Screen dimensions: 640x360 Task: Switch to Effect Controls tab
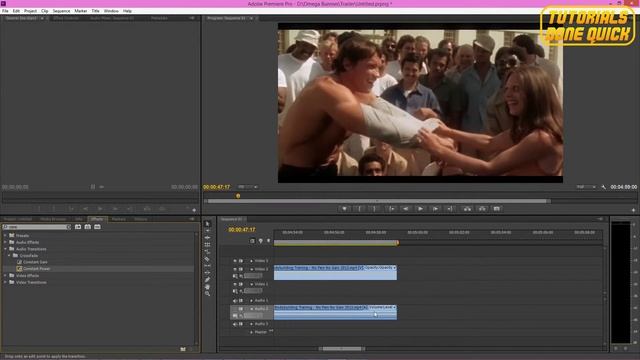(66, 18)
